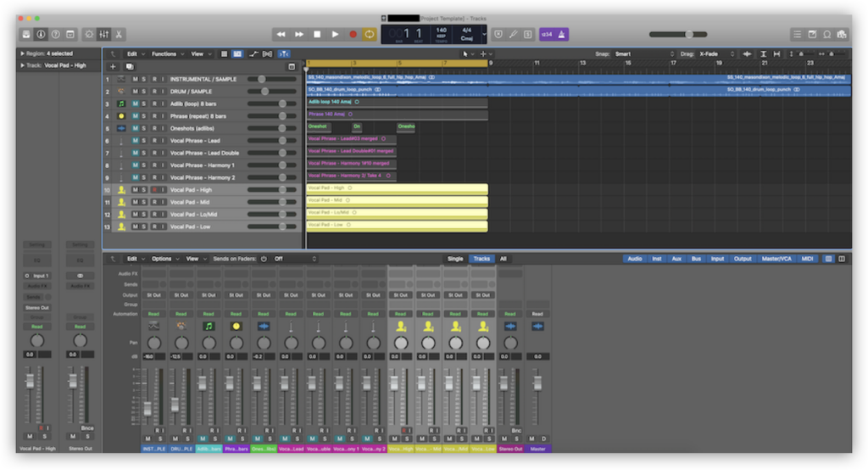This screenshot has width=868, height=470.
Task: Record-enable the Vocal Pad - High track header
Action: click(154, 189)
